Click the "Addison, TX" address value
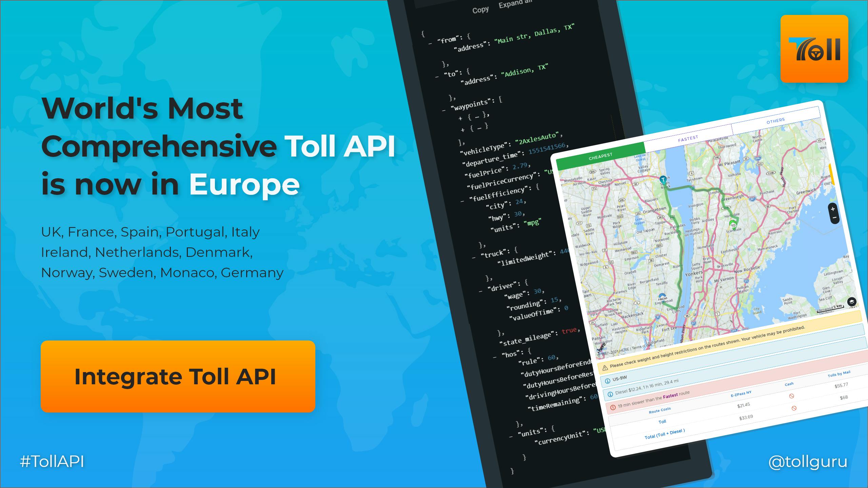The width and height of the screenshot is (868, 488). pyautogui.click(x=524, y=70)
